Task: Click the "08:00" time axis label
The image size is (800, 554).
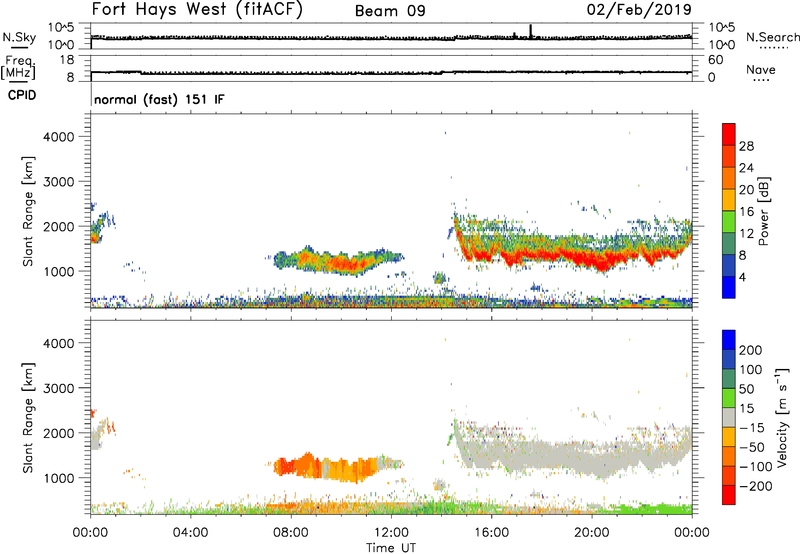Action: 291,533
